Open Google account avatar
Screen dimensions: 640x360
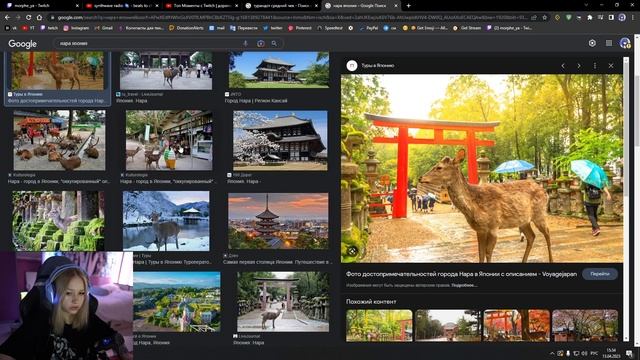click(625, 43)
